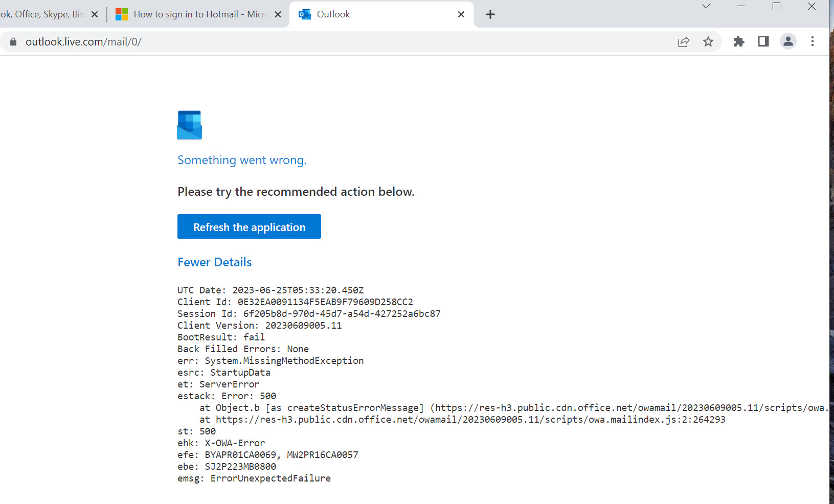This screenshot has width=834, height=504.
Task: Open the tab search dropdown chevron
Action: tap(706, 7)
